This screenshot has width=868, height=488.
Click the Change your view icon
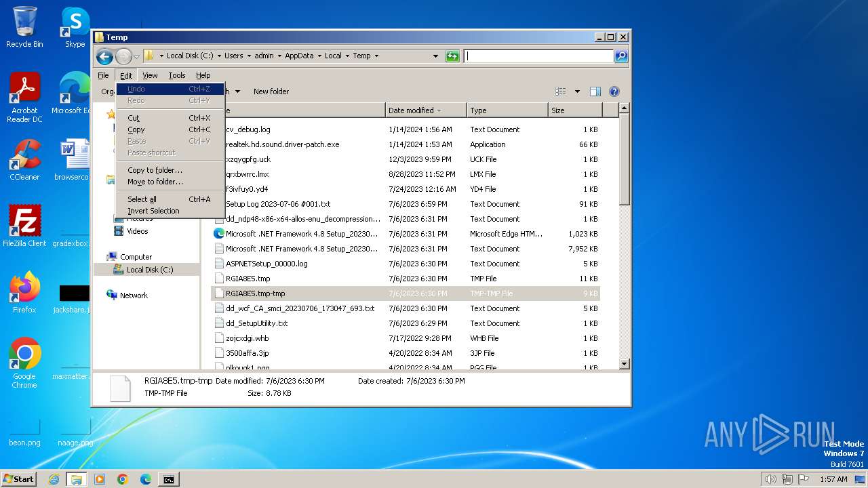click(x=561, y=91)
